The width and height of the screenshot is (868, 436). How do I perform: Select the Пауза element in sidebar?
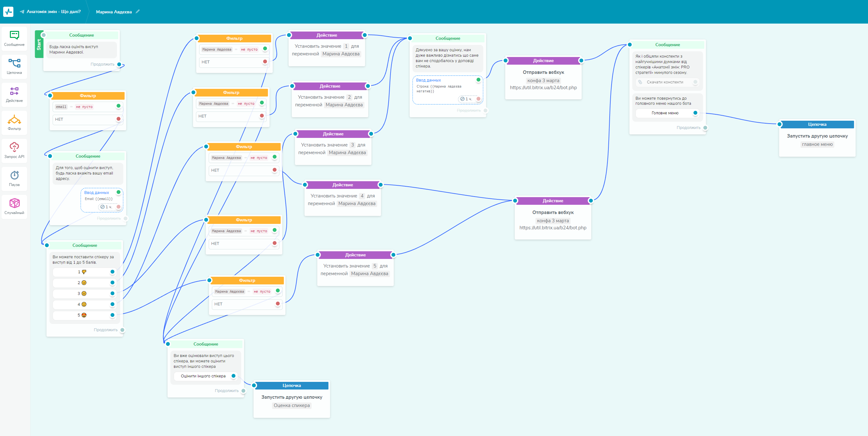[x=14, y=179]
